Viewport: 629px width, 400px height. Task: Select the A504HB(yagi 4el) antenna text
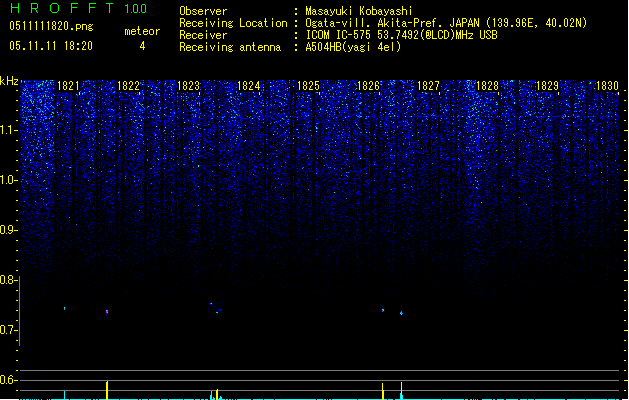point(353,47)
